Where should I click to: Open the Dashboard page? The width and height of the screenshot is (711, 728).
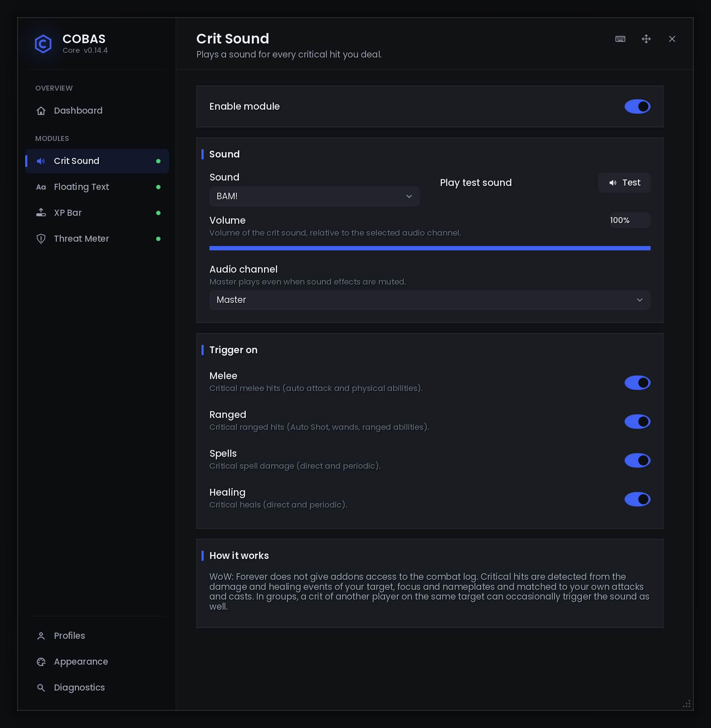[97, 111]
